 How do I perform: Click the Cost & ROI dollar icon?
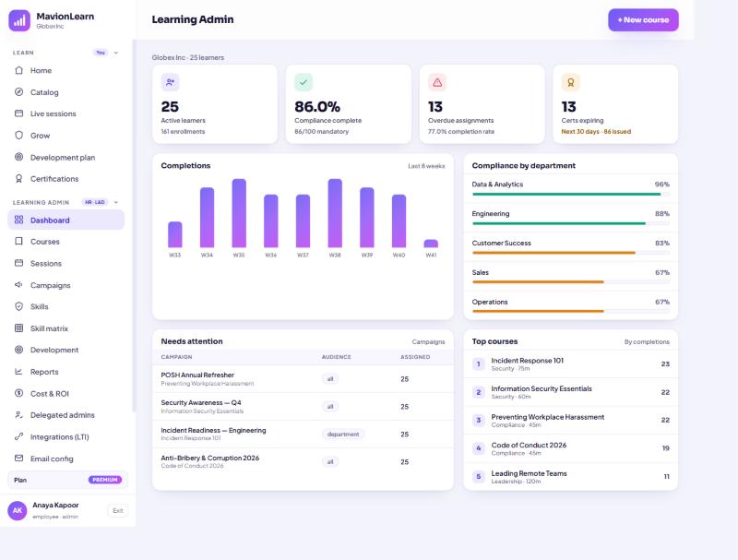click(18, 393)
